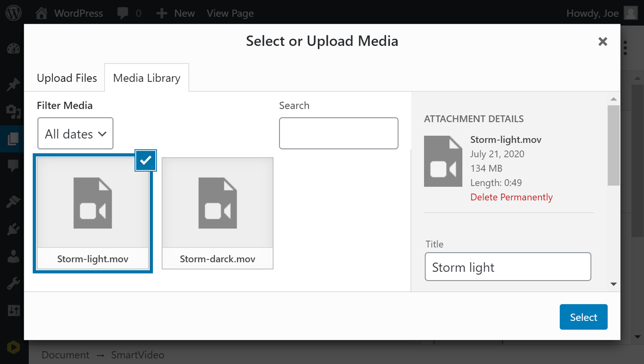Image resolution: width=644 pixels, height=364 pixels.
Task: Click the media Search field
Action: (x=339, y=133)
